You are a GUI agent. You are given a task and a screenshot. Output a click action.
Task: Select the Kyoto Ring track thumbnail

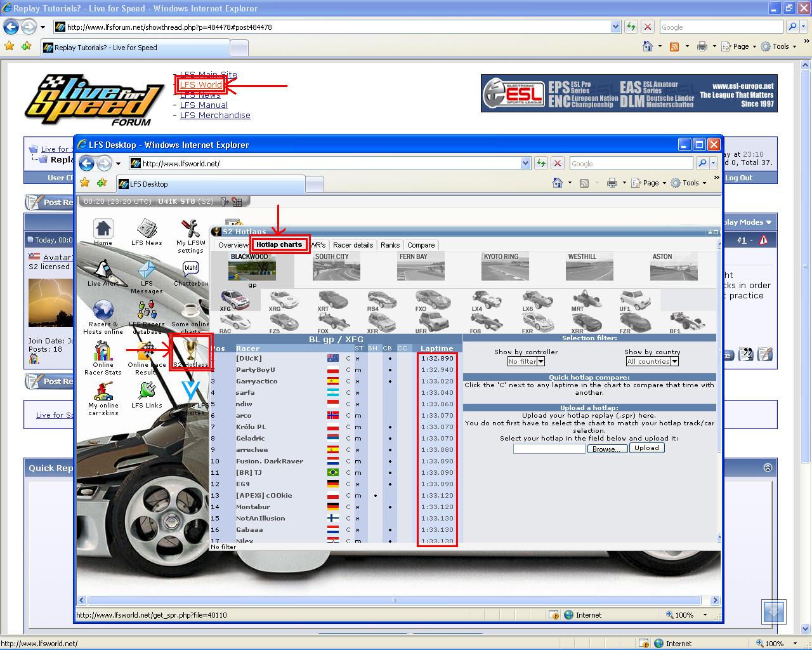click(505, 267)
